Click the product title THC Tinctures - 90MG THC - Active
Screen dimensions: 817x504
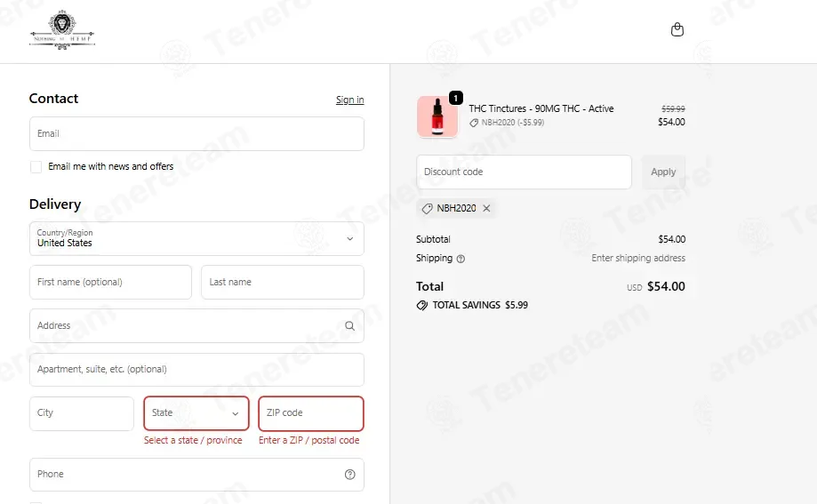[541, 108]
